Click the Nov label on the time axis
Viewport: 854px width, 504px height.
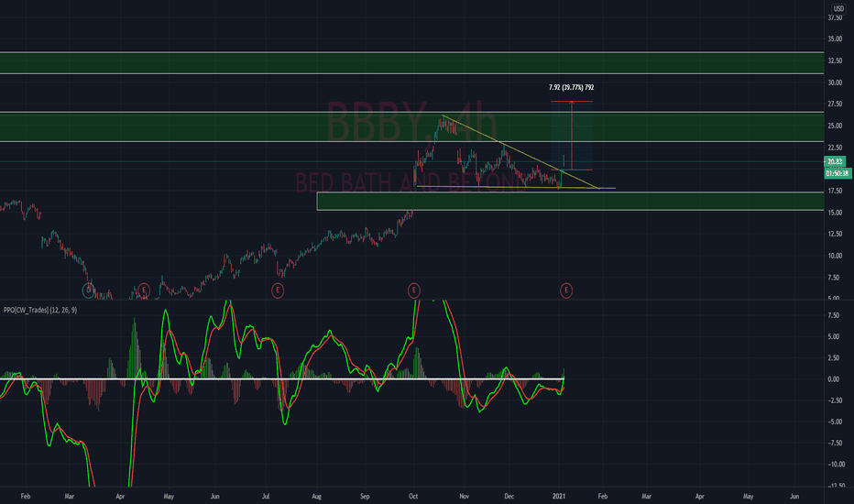[x=464, y=497]
